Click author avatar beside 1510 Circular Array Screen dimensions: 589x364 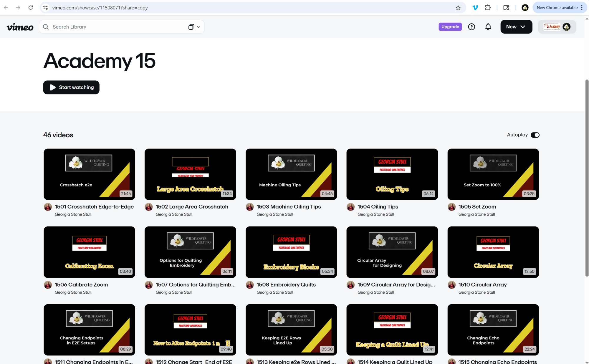click(451, 285)
